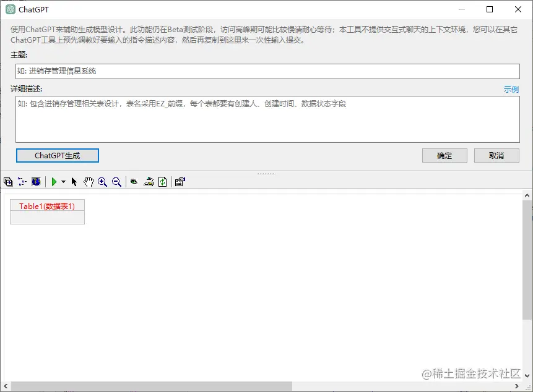Select the hand pan tool

pos(89,182)
